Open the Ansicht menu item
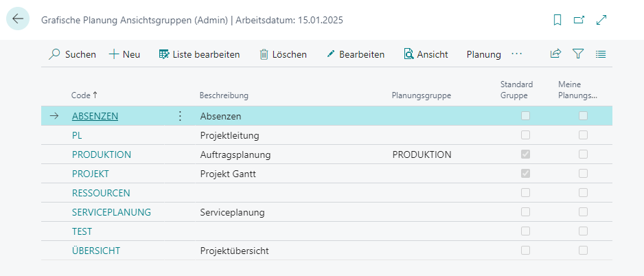The width and height of the screenshot is (644, 276). coord(426,54)
